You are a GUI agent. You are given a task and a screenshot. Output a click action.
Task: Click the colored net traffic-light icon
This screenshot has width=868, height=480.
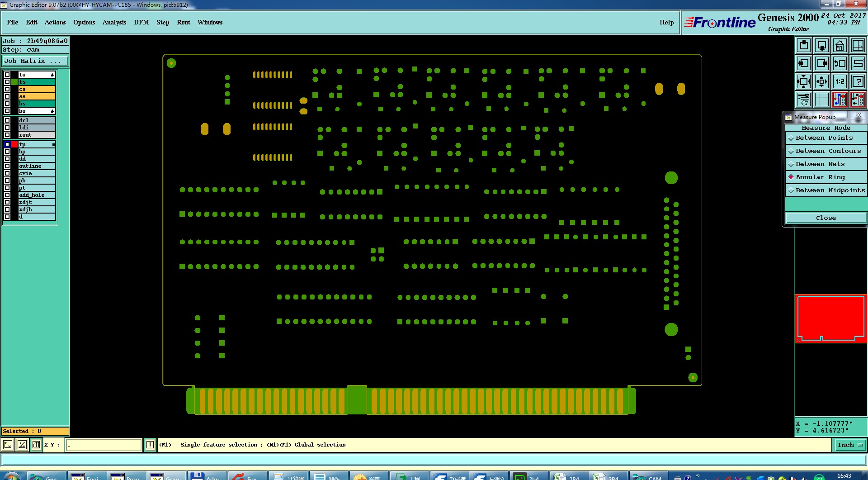click(840, 100)
